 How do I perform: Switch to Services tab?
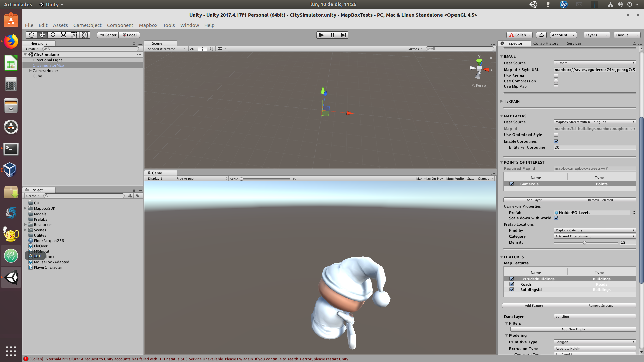tap(574, 43)
